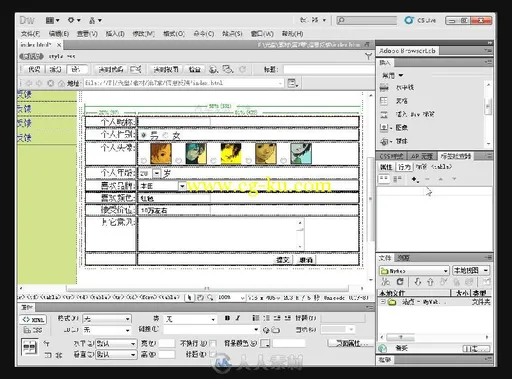Click the Inspect button
The image size is (512, 379).
click(x=194, y=69)
